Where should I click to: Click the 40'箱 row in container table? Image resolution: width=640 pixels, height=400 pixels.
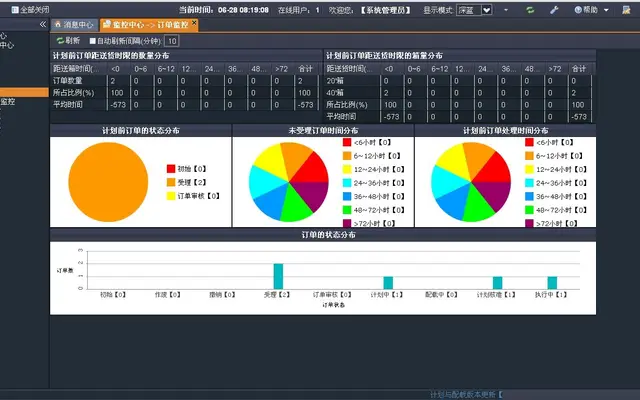pyautogui.click(x=460, y=93)
